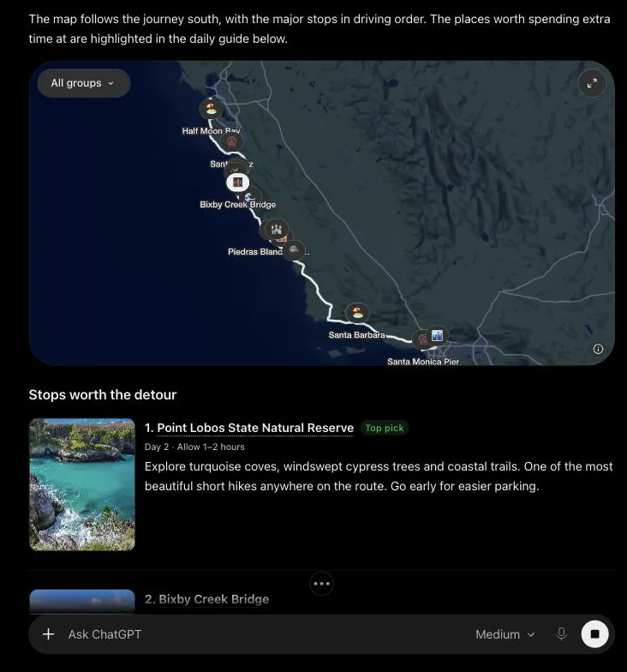
Task: Select the red marker next to skyline marker
Action: (421, 339)
